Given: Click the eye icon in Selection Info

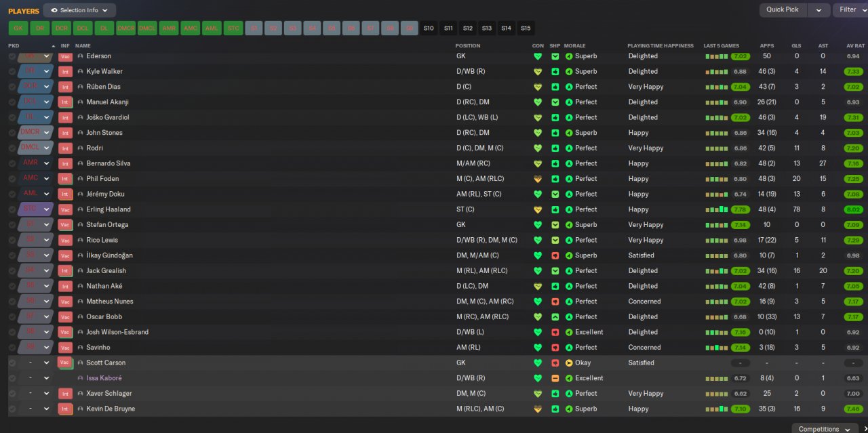Looking at the screenshot, I should coord(54,10).
